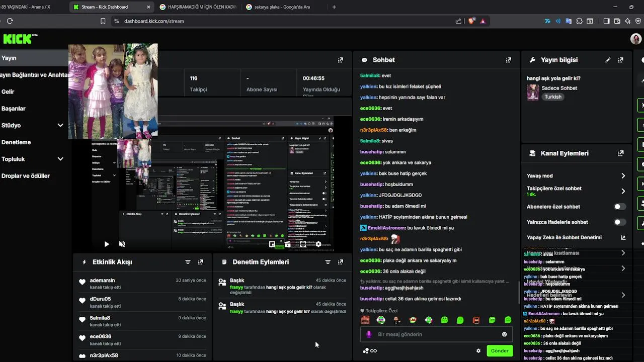
Task: Open the Google Translate extension icon
Action: [x=569, y=21]
